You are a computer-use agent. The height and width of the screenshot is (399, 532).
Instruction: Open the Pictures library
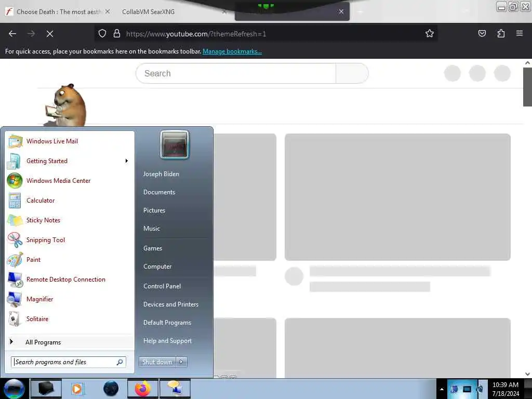point(154,210)
